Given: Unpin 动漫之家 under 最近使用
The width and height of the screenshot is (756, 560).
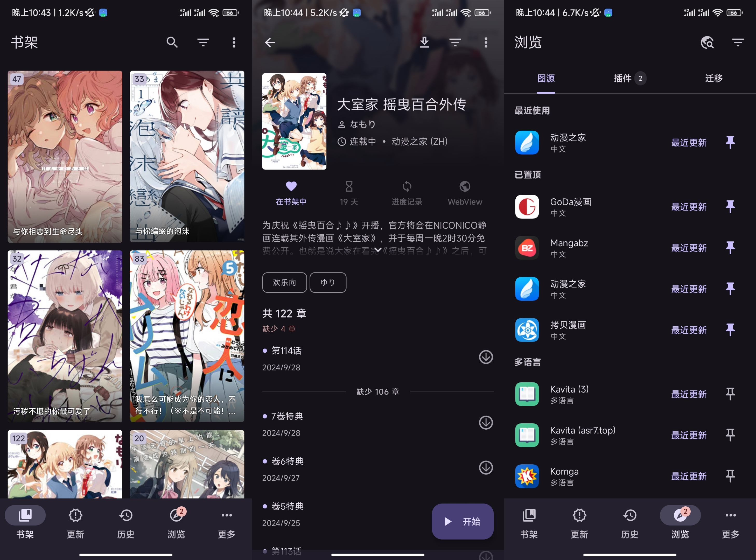Looking at the screenshot, I should (x=730, y=142).
